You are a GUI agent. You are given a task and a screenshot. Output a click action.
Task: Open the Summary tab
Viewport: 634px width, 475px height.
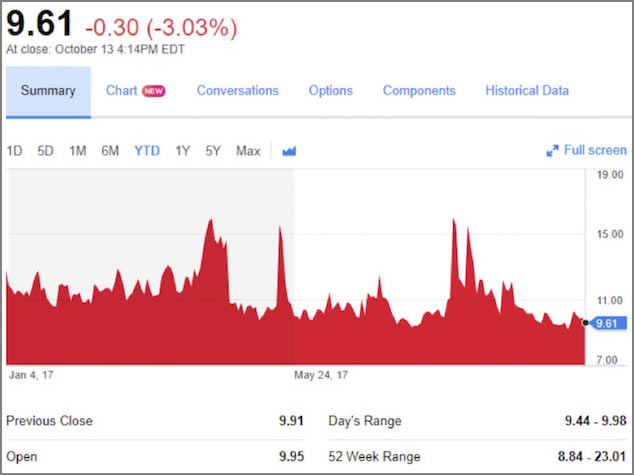(x=48, y=91)
